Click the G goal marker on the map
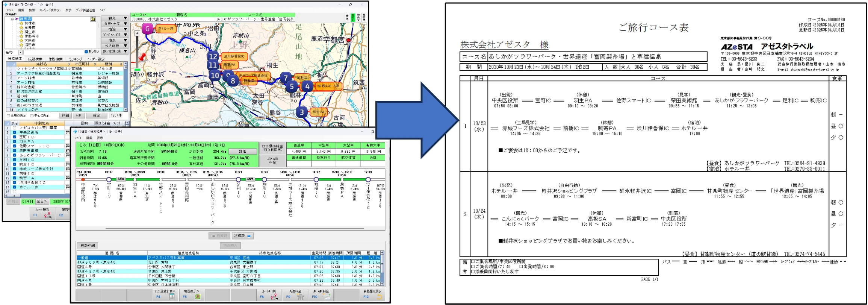868x305 pixels. (x=147, y=29)
